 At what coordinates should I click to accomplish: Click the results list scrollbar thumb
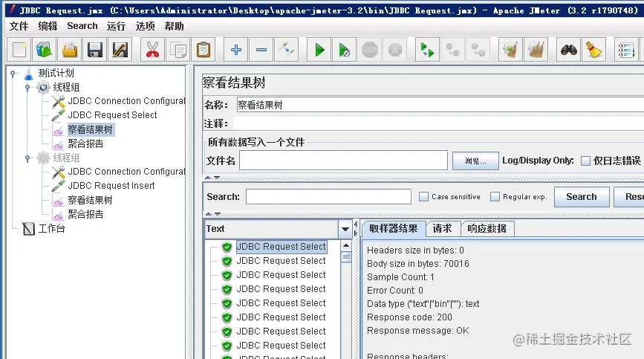click(x=346, y=257)
